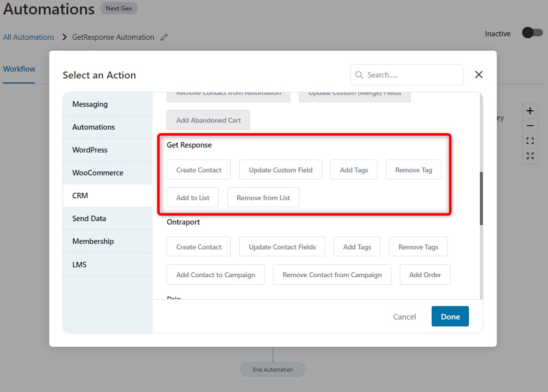Screen dimensions: 548x392
Task: Choose Ontraport Remove Tags action
Action: click(x=418, y=247)
